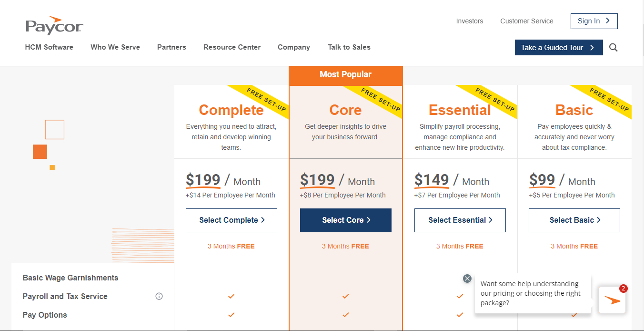Screen dimensions: 644x331
Task: Start the Take a Guided Tour button
Action: [x=558, y=48]
